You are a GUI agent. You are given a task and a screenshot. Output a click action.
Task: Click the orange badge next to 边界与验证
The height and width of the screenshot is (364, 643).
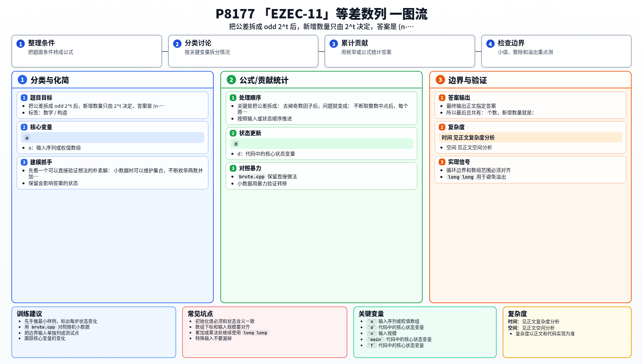[x=440, y=80]
